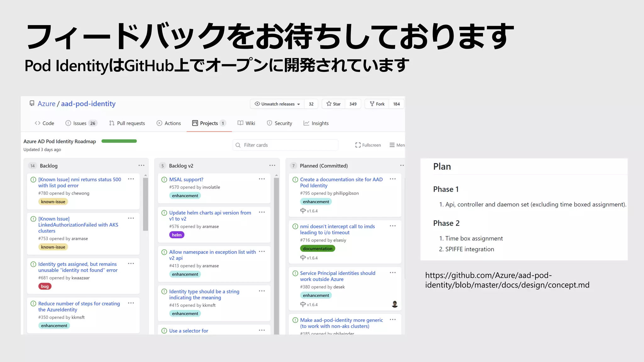The image size is (644, 362).
Task: Open 'Create a documentation site for AAD Pod Identity'
Action: click(x=341, y=183)
